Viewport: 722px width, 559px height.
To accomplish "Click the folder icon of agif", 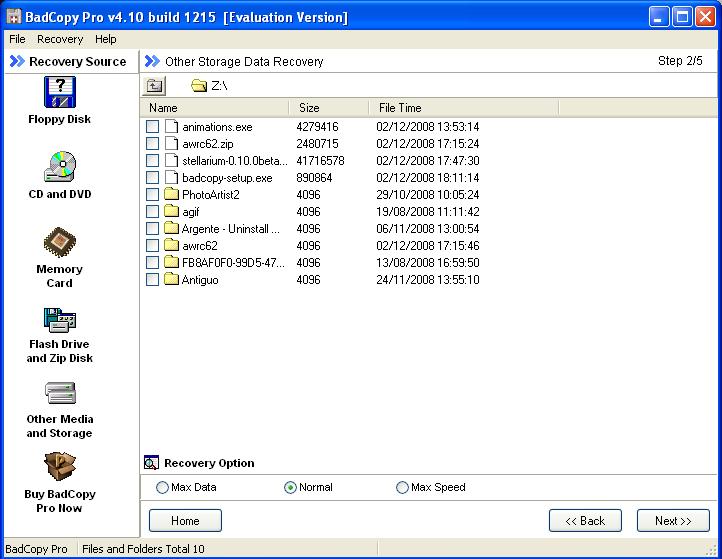I will click(x=171, y=211).
